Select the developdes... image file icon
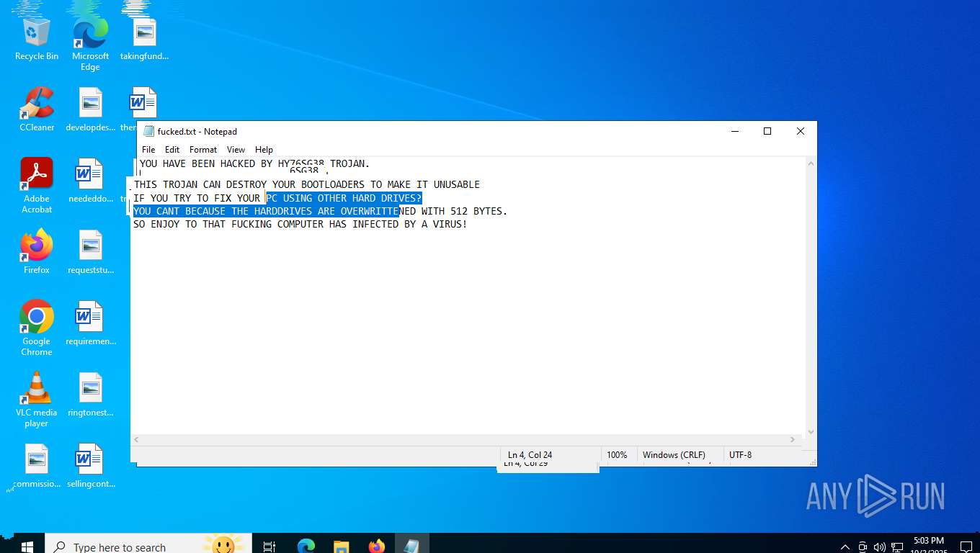The height and width of the screenshot is (553, 980). click(x=90, y=109)
